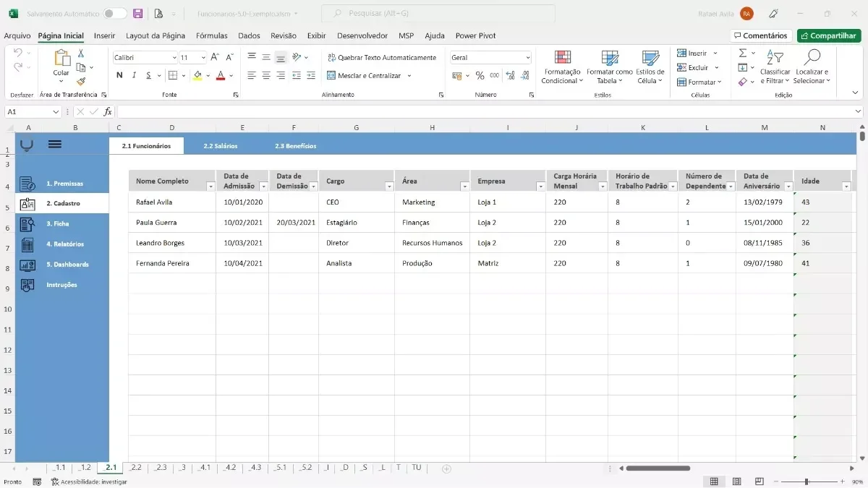Open the Empresa column filter dropdown
Image resolution: width=868 pixels, height=488 pixels.
[540, 187]
